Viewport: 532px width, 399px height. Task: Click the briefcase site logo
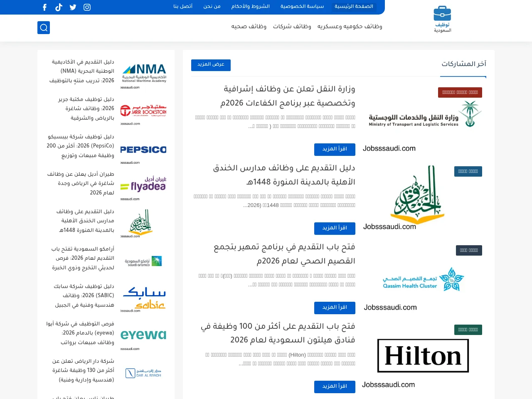pyautogui.click(x=442, y=20)
